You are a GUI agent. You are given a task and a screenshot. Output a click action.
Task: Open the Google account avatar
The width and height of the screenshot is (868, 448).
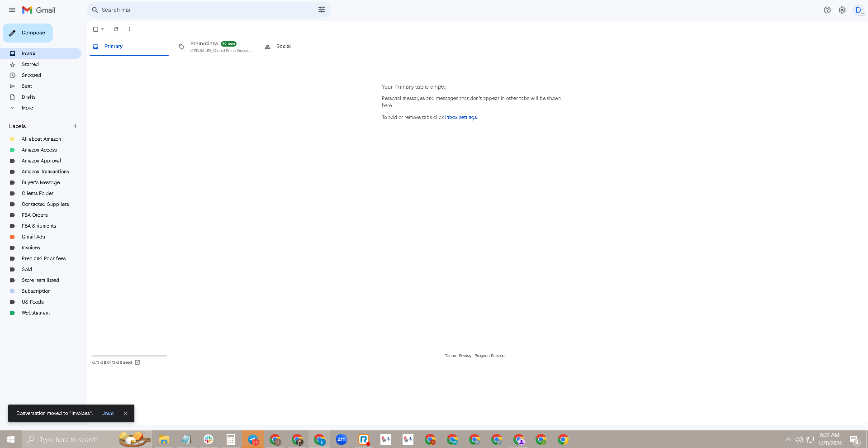tap(859, 10)
